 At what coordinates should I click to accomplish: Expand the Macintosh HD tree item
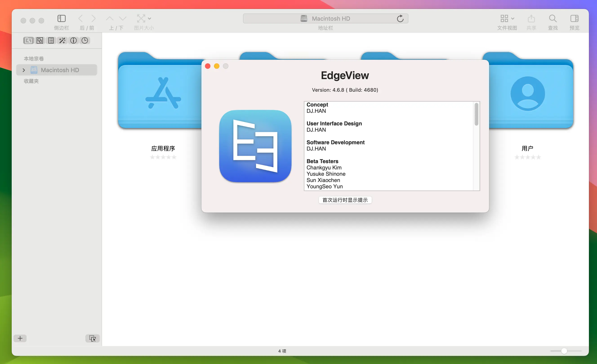pyautogui.click(x=24, y=70)
